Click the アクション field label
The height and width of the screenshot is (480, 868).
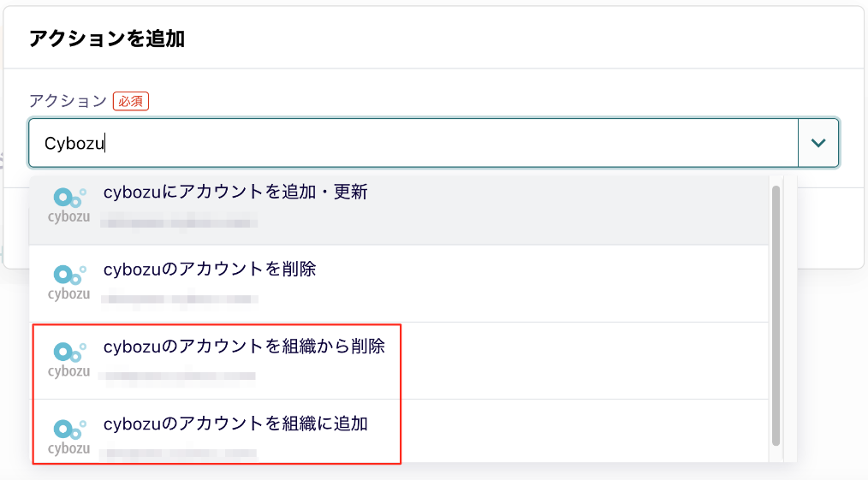tap(68, 101)
